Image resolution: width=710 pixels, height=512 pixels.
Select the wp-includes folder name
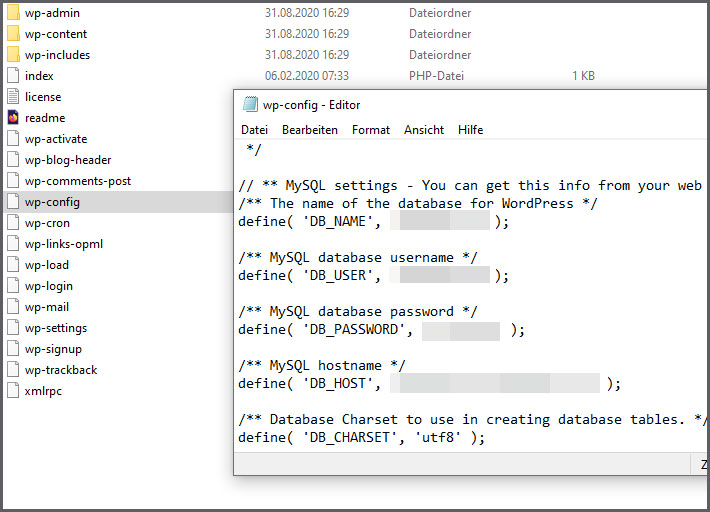click(58, 55)
